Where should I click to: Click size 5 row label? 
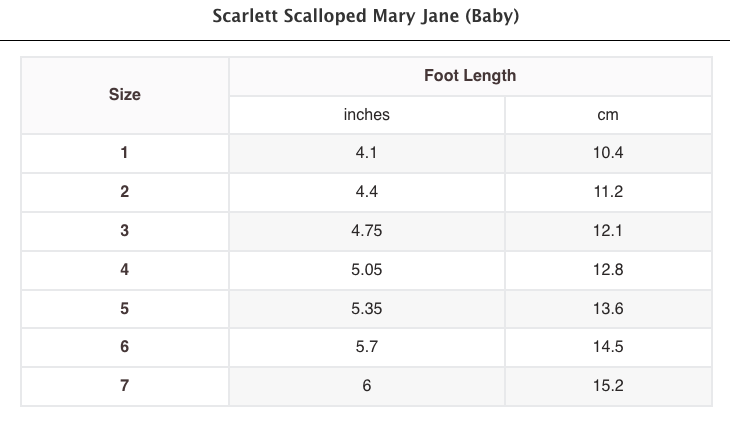click(x=124, y=308)
